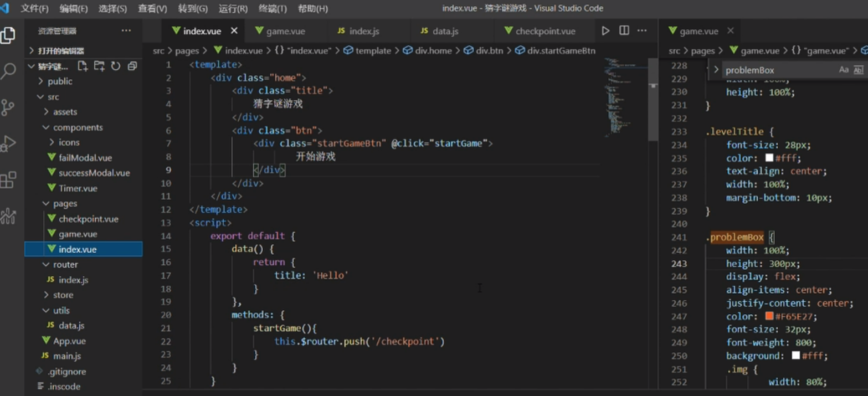Expand the public folder

pos(60,81)
